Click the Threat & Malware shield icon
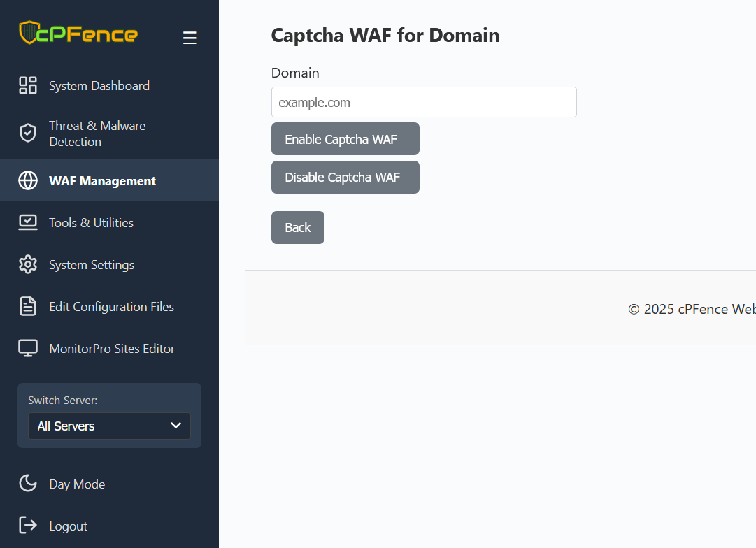 point(28,134)
